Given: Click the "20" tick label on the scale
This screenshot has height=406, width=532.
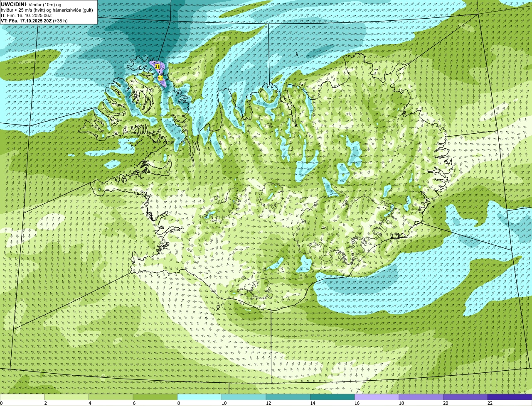Looking at the screenshot, I should point(446,403).
